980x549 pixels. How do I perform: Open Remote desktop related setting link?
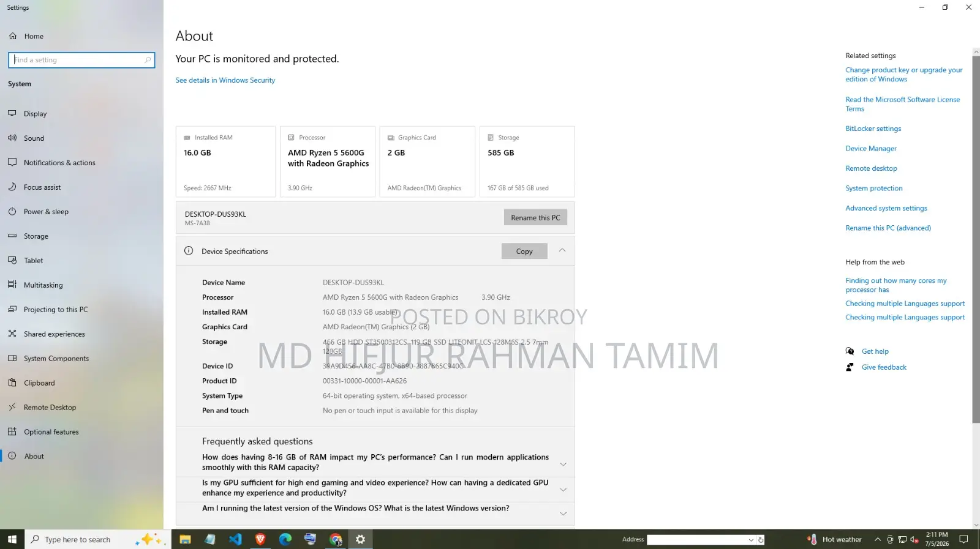point(871,168)
